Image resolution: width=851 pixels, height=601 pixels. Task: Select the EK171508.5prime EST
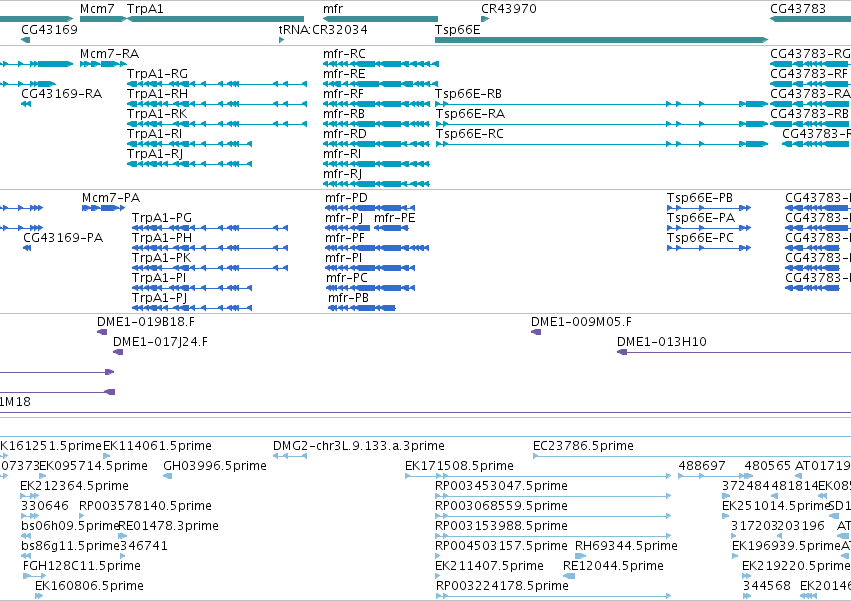pos(459,466)
